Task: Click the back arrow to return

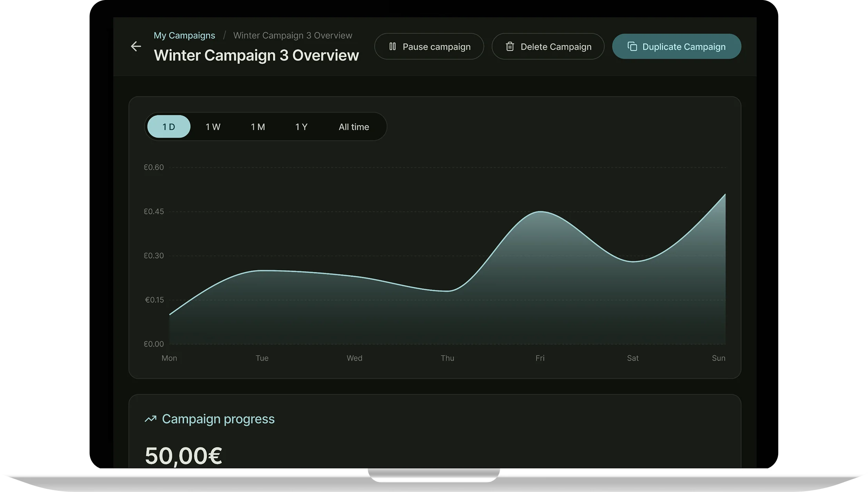Action: (136, 46)
